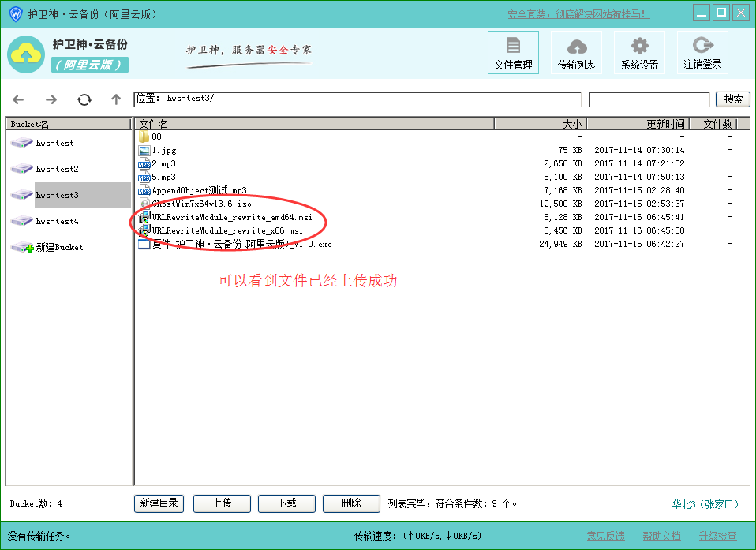Image resolution: width=756 pixels, height=550 pixels.
Task: Select file 5.mp3
Action: (164, 178)
